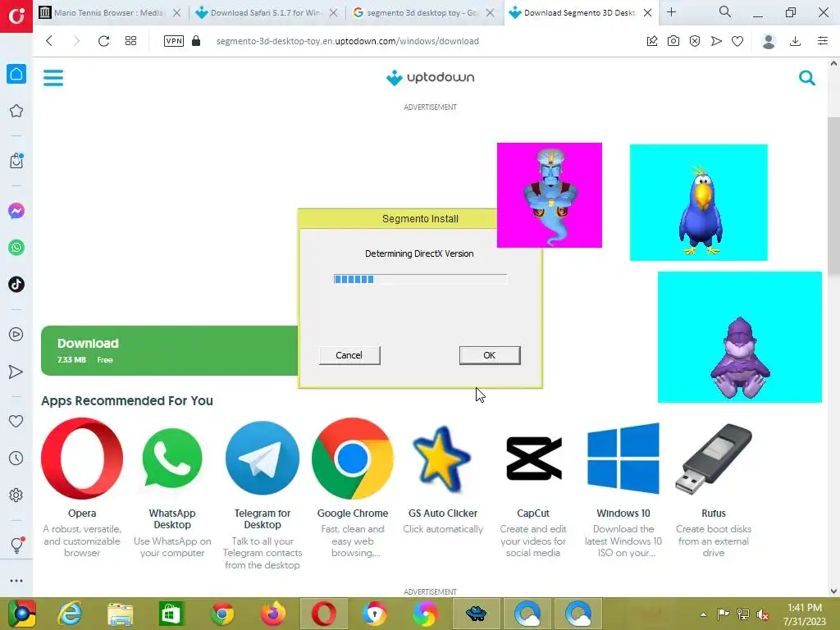
Task: Open Microsoft Store from taskbar
Action: [171, 614]
